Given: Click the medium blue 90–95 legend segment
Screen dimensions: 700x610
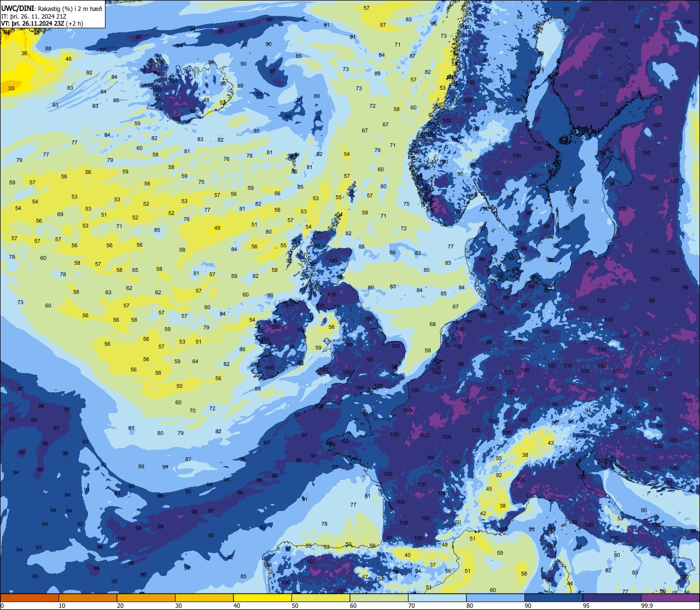Looking at the screenshot, I should coord(553,597).
